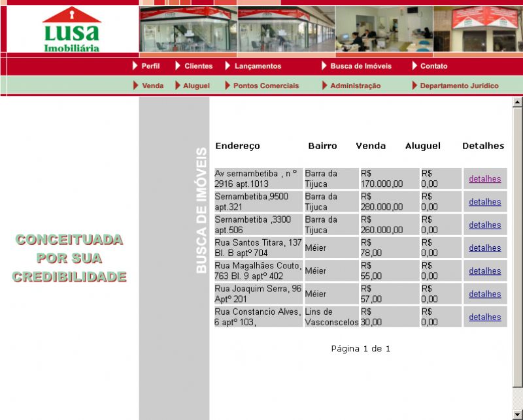Click red arrow beside Administração
Image resolution: width=523 pixels, height=420 pixels.
tap(324, 86)
